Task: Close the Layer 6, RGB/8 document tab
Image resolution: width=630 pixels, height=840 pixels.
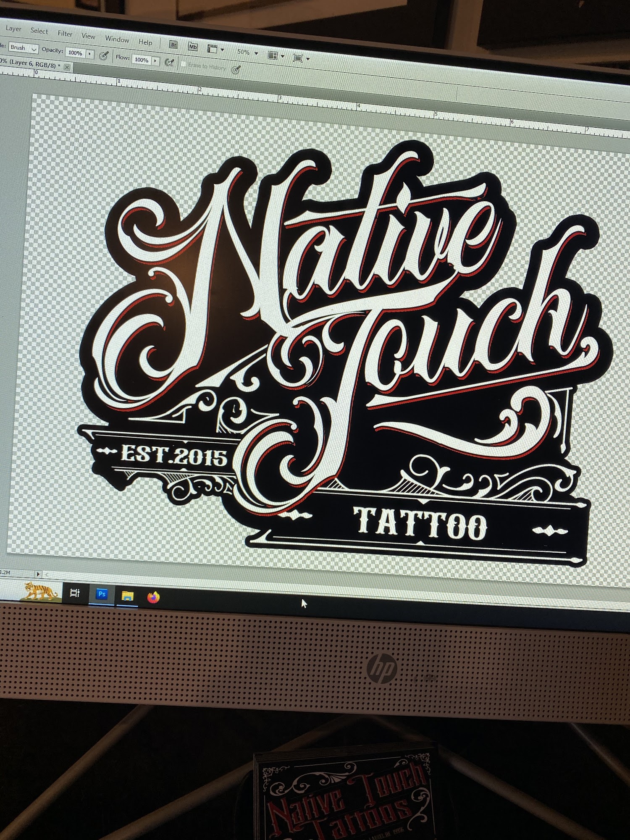Action: (67, 67)
